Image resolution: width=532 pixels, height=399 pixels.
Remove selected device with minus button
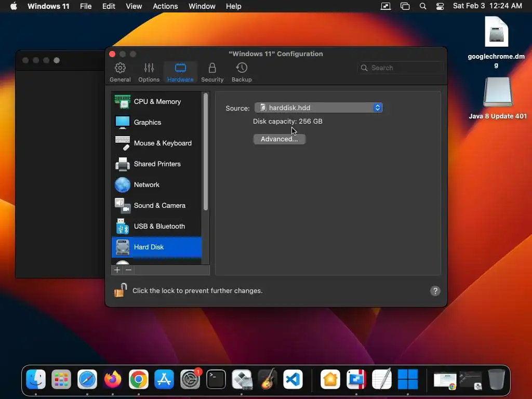(128, 270)
